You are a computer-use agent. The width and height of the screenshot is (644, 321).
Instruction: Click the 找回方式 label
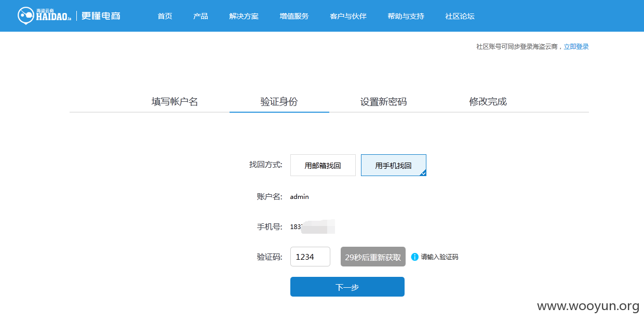[266, 165]
